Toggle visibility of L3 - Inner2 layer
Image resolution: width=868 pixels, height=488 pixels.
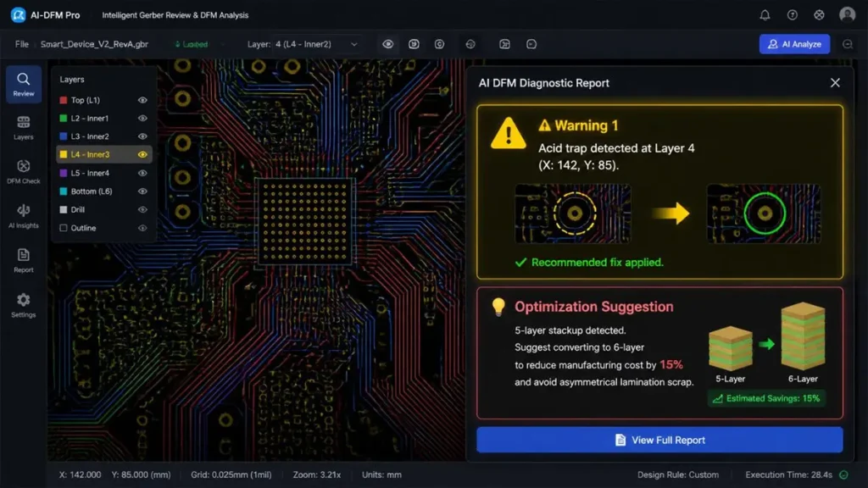pos(142,136)
